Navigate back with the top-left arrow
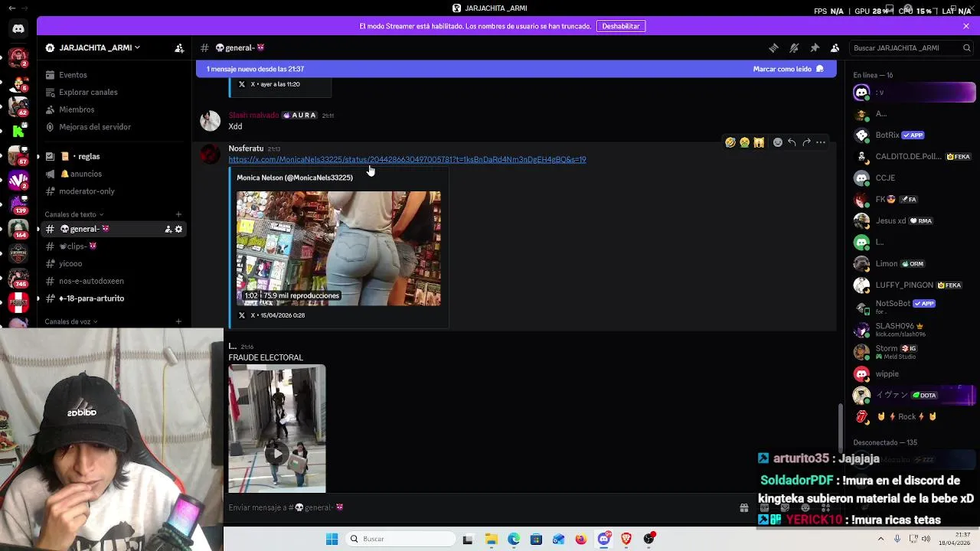Image resolution: width=980 pixels, height=551 pixels. coord(11,8)
